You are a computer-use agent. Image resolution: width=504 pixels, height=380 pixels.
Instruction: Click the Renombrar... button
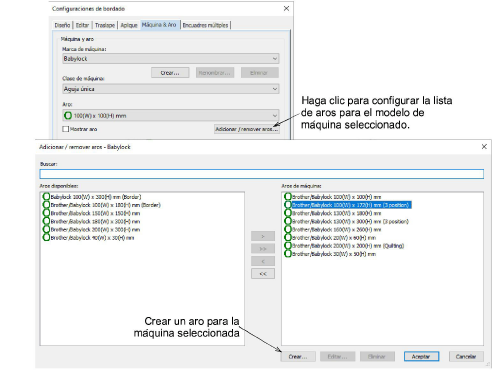(x=215, y=73)
